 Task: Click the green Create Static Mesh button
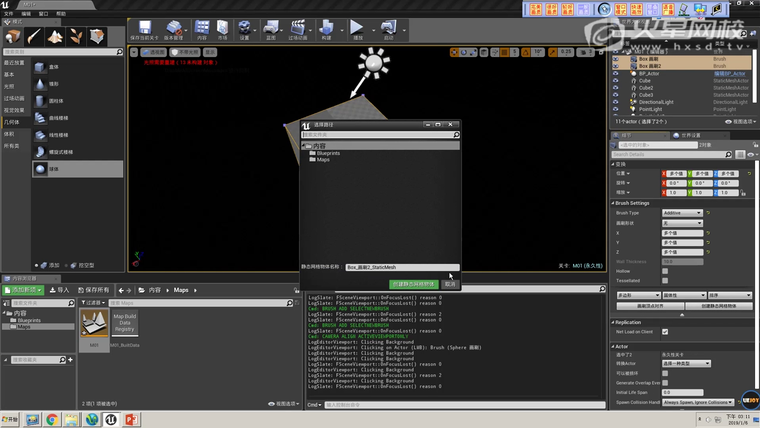(412, 284)
